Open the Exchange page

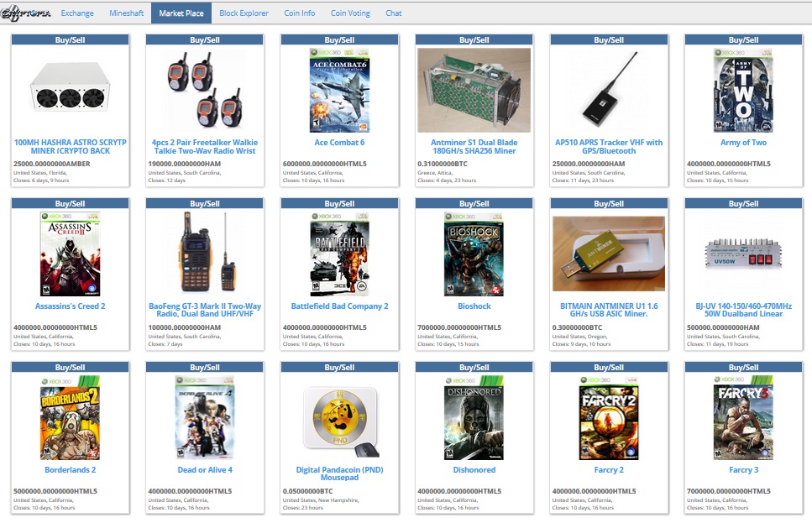77,13
